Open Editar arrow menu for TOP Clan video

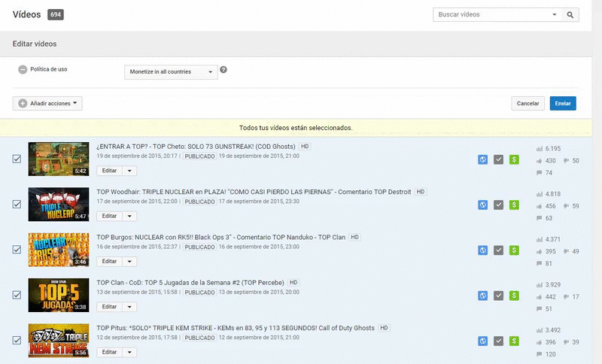[129, 307]
